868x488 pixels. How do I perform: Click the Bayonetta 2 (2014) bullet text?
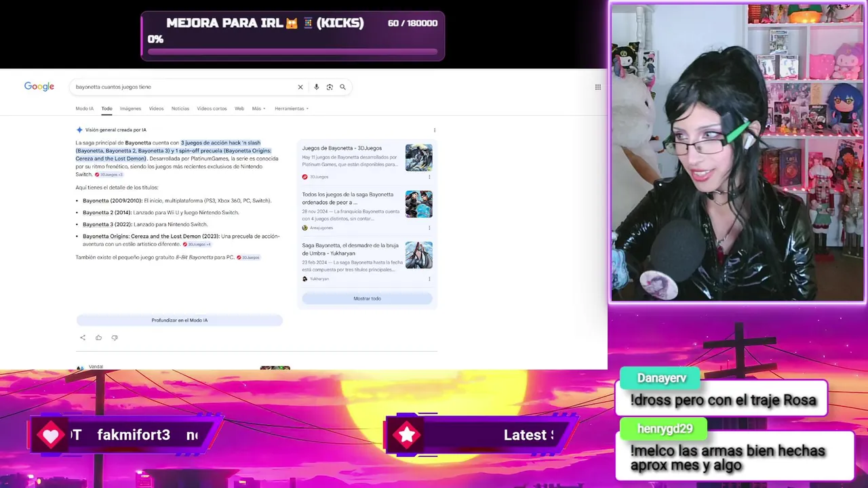click(x=161, y=212)
